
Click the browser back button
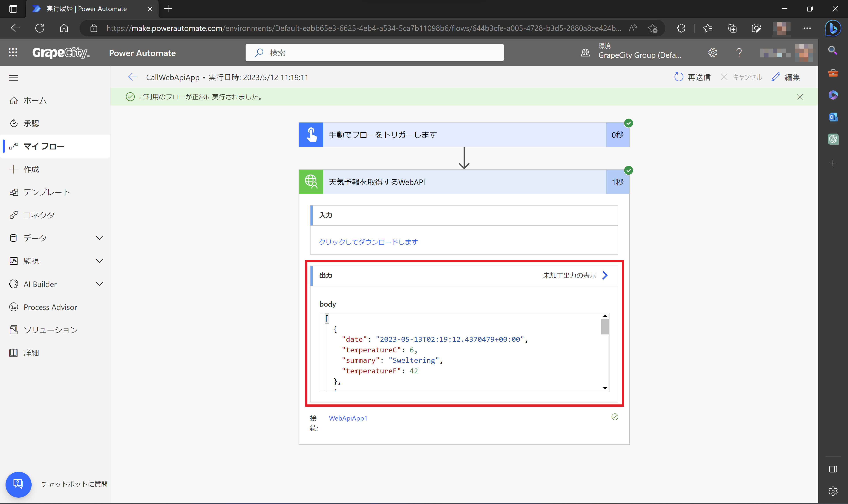pyautogui.click(x=15, y=28)
